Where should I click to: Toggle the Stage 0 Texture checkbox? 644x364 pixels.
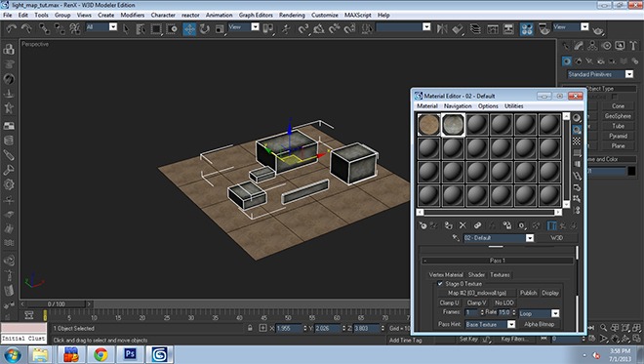[440, 283]
